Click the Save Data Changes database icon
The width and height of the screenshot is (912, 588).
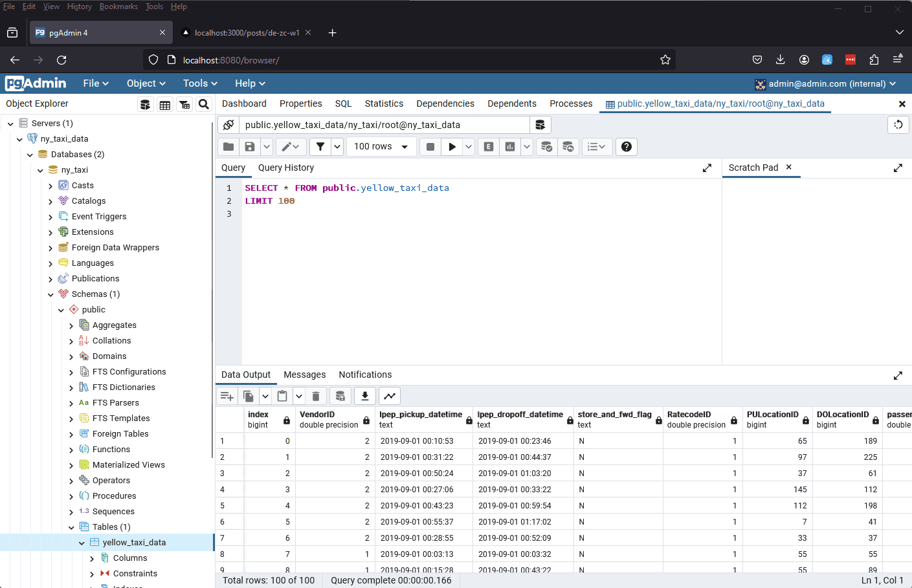pos(340,396)
